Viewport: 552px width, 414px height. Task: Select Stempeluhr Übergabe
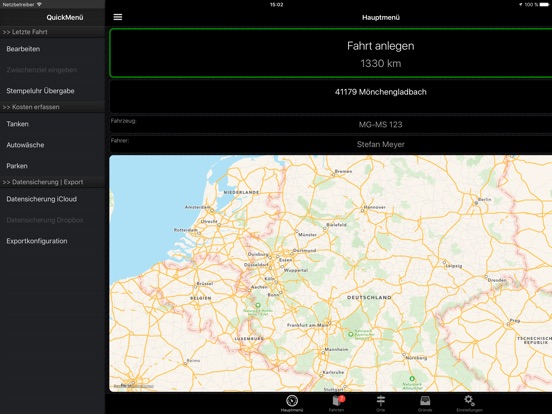(52, 91)
